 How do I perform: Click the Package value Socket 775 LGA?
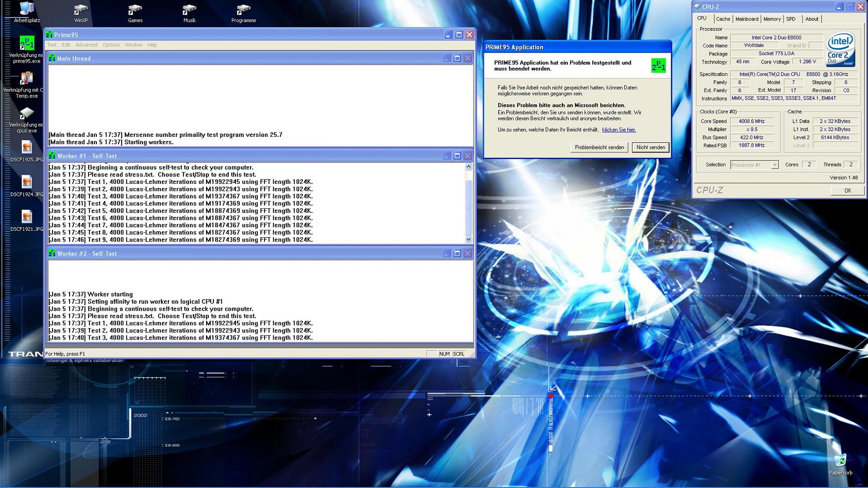coord(776,54)
